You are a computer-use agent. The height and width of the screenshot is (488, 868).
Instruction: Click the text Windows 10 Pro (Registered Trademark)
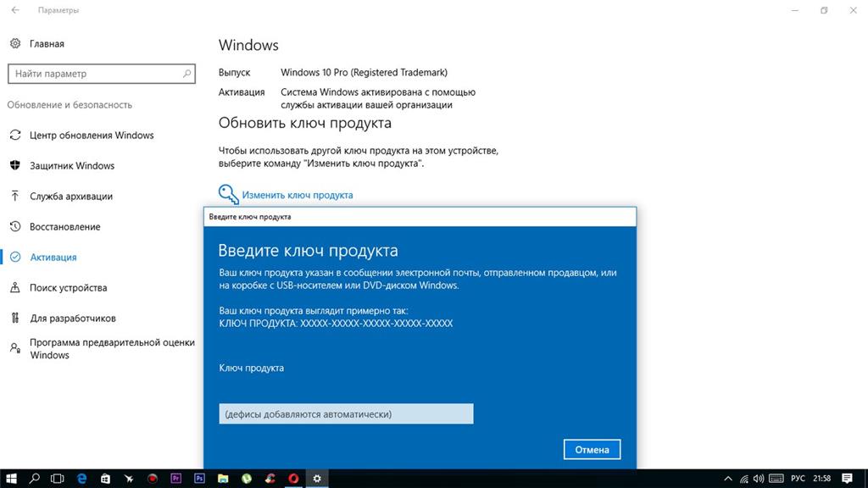coord(364,73)
